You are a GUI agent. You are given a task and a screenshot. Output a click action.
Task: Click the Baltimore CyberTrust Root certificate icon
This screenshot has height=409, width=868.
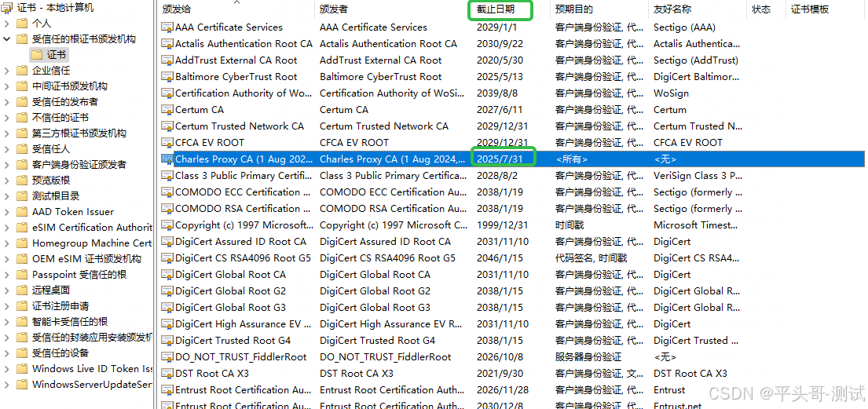pyautogui.click(x=167, y=77)
